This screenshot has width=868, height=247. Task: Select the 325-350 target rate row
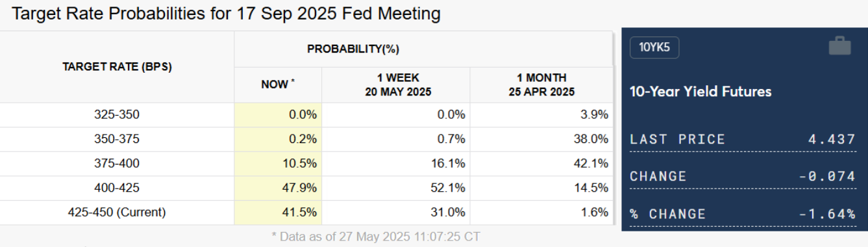[x=306, y=115]
